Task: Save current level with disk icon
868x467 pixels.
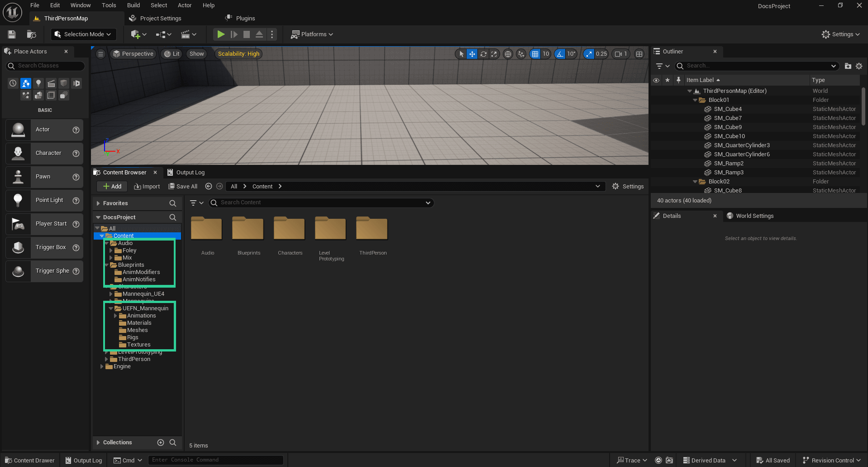Action: [12, 34]
